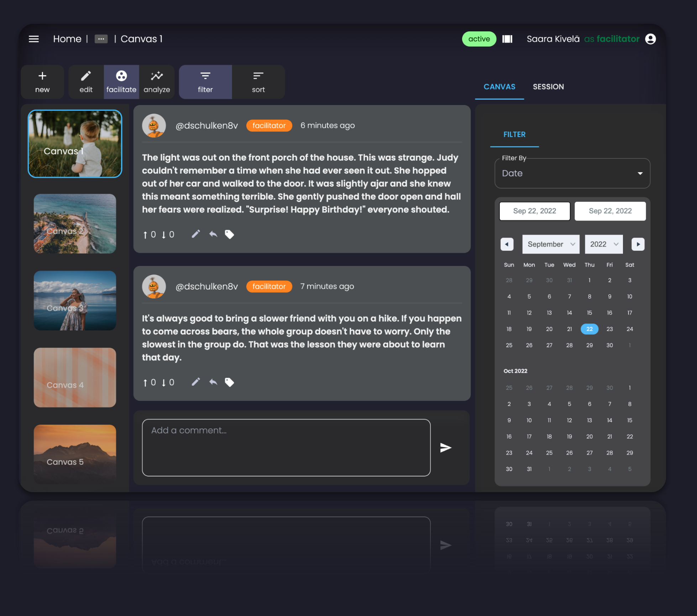Toggle the filter panel button
This screenshot has width=697, height=616.
tap(205, 82)
